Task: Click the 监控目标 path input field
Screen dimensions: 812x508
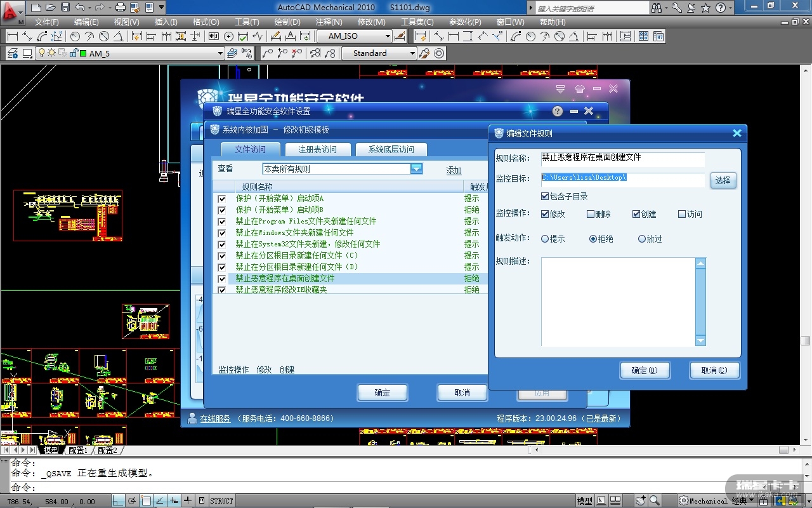Action: (622, 179)
